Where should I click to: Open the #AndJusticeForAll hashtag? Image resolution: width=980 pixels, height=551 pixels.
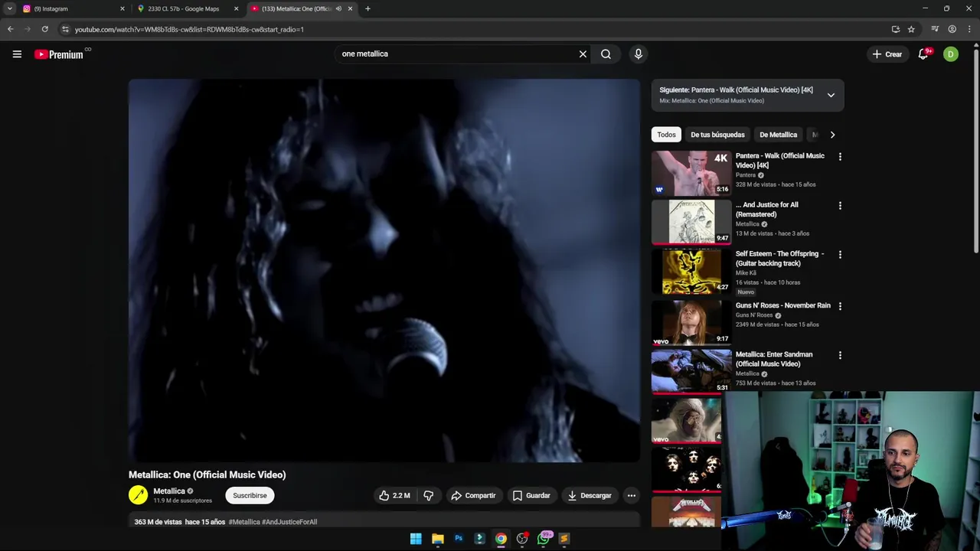pyautogui.click(x=289, y=522)
